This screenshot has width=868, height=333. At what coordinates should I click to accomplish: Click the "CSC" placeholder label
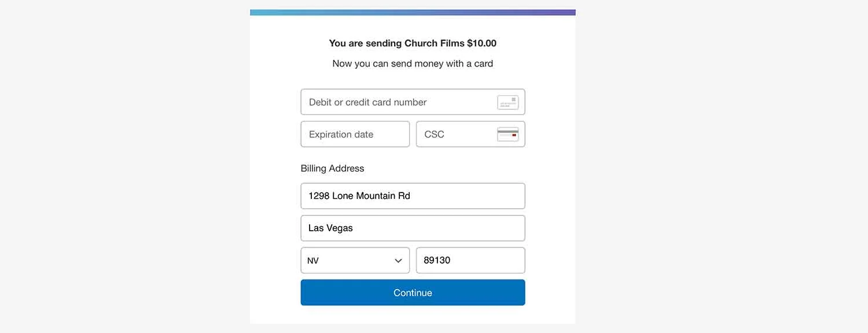click(434, 135)
